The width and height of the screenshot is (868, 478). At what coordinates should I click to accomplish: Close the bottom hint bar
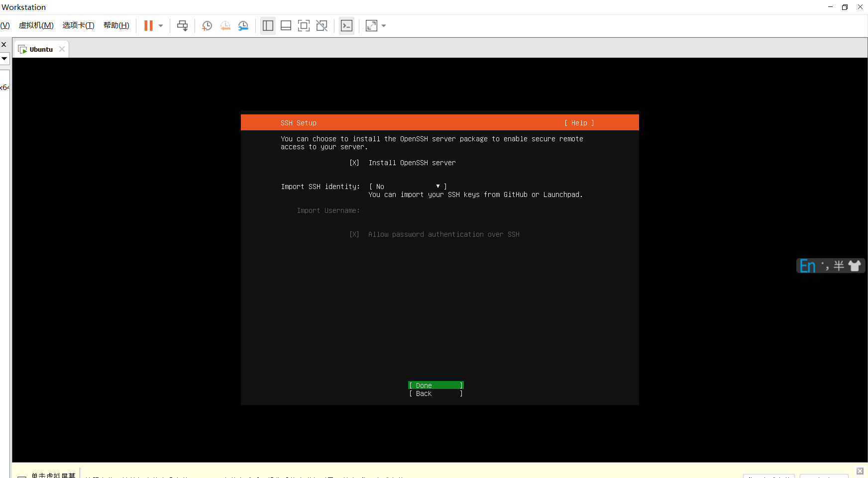click(860, 471)
